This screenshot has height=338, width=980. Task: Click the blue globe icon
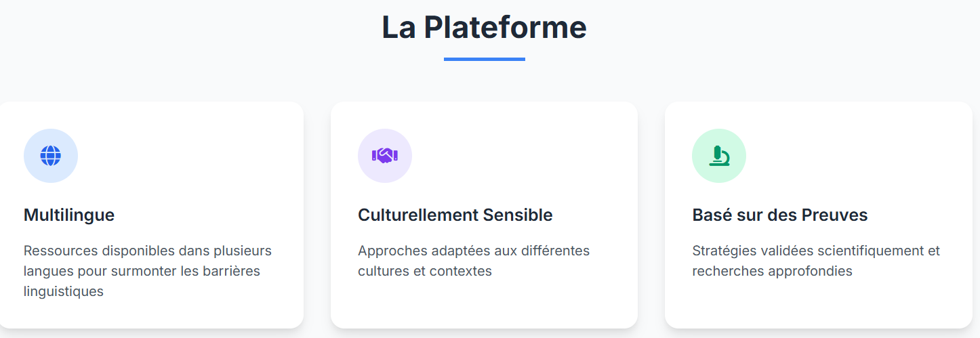click(x=51, y=156)
